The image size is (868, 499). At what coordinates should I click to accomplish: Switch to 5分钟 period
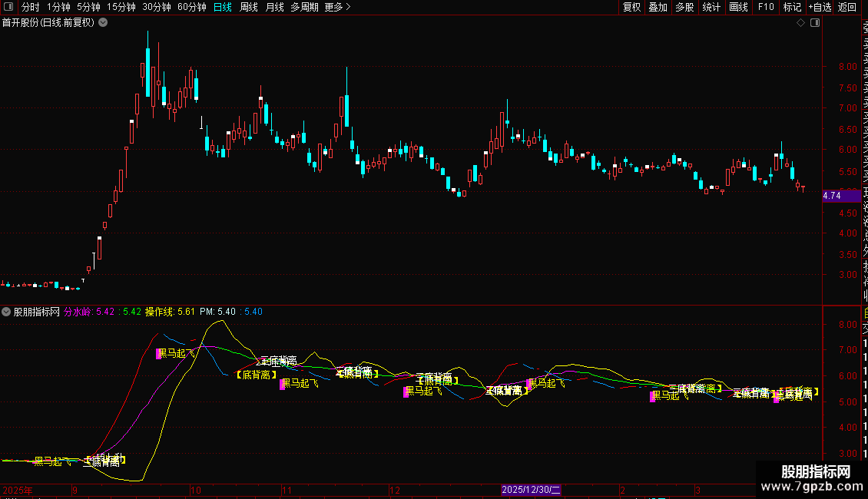tap(88, 7)
